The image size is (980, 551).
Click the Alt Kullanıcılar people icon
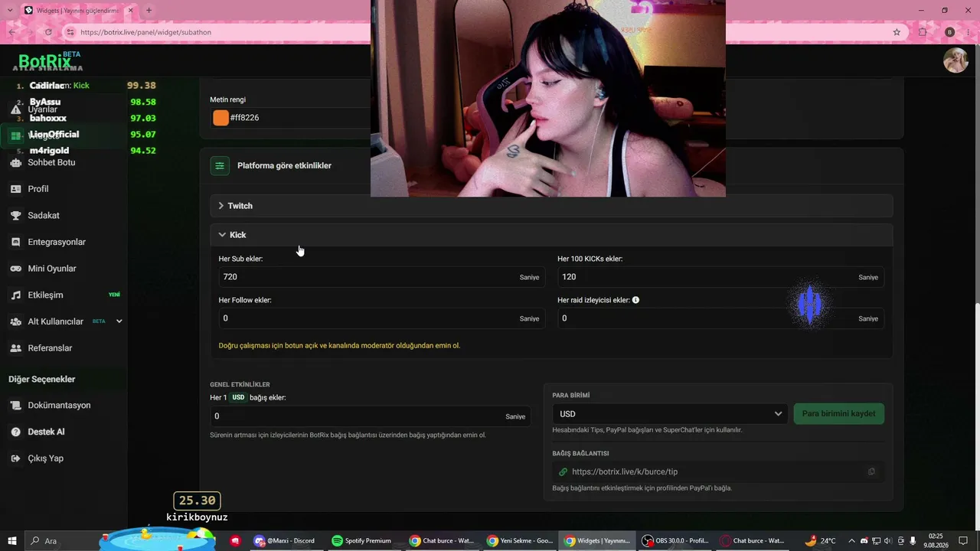(x=15, y=321)
